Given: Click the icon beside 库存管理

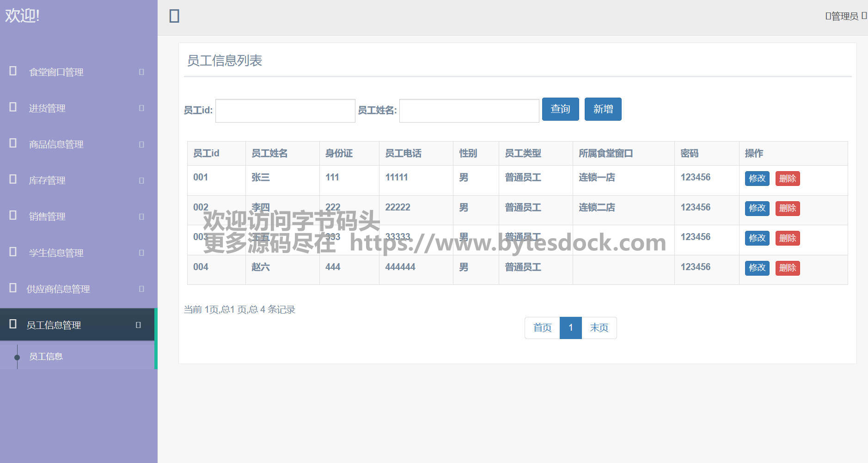Looking at the screenshot, I should tap(13, 179).
